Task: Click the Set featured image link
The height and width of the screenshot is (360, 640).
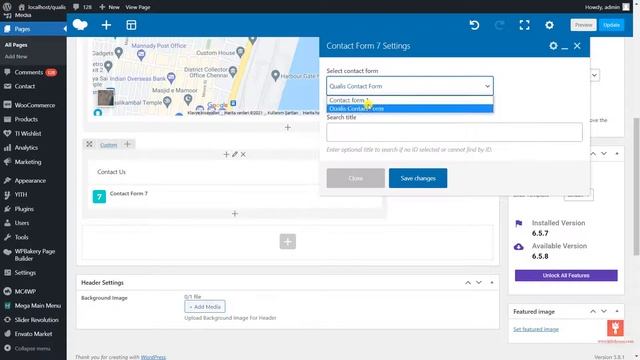Action: click(536, 329)
